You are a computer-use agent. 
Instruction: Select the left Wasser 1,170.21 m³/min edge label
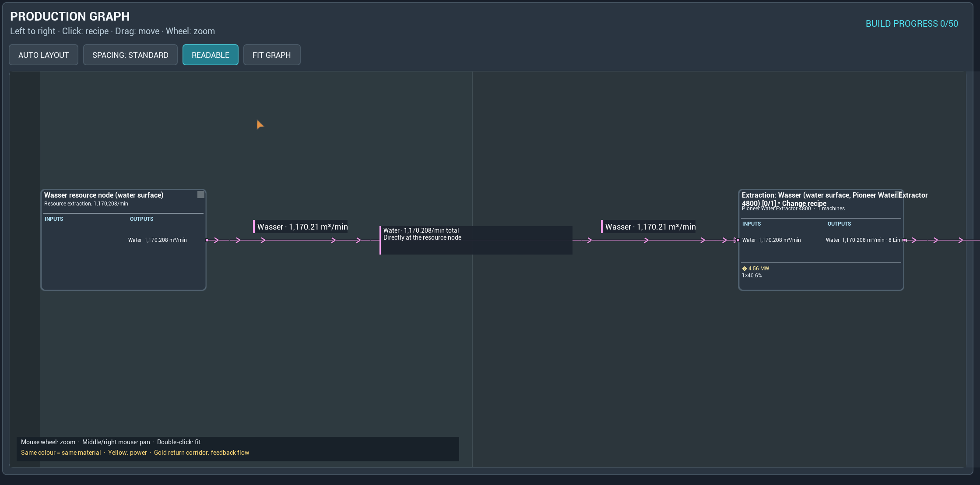click(x=301, y=227)
